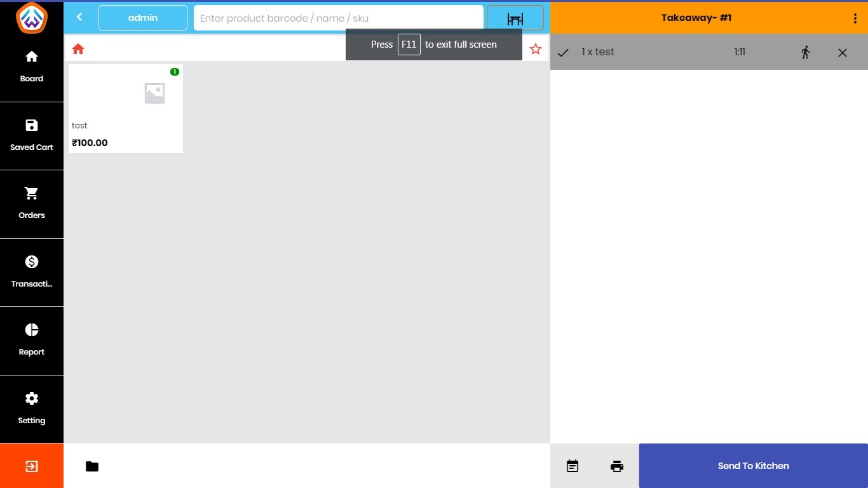This screenshot has height=488, width=868.
Task: View the Report page
Action: pyautogui.click(x=32, y=340)
